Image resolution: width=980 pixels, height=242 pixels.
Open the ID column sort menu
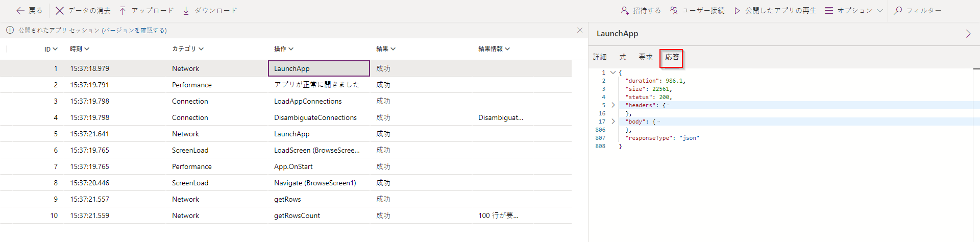(51, 49)
